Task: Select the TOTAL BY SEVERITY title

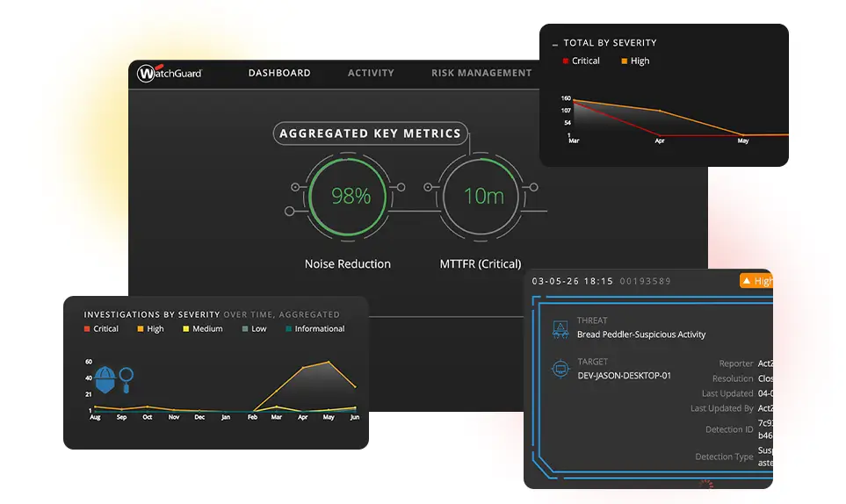Action: (x=611, y=42)
